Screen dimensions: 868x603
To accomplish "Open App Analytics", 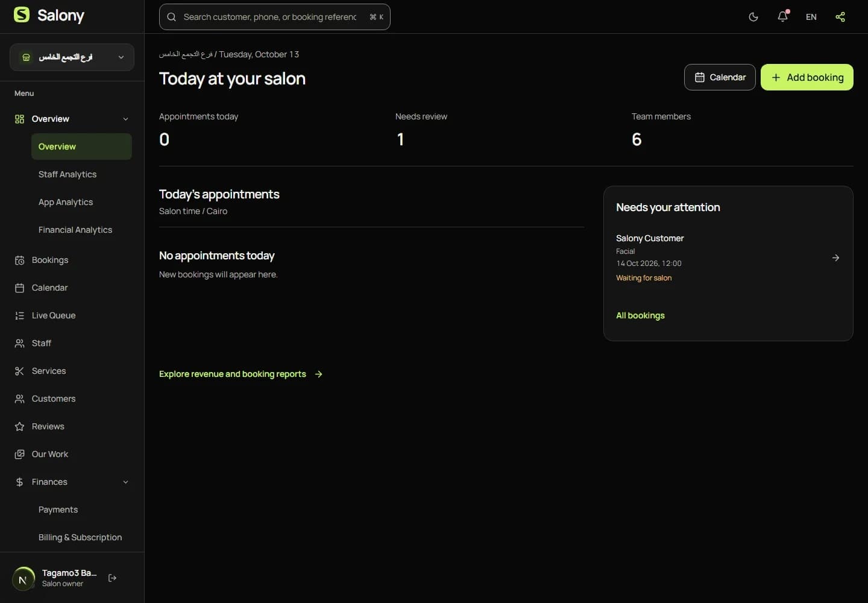I will pyautogui.click(x=66, y=202).
